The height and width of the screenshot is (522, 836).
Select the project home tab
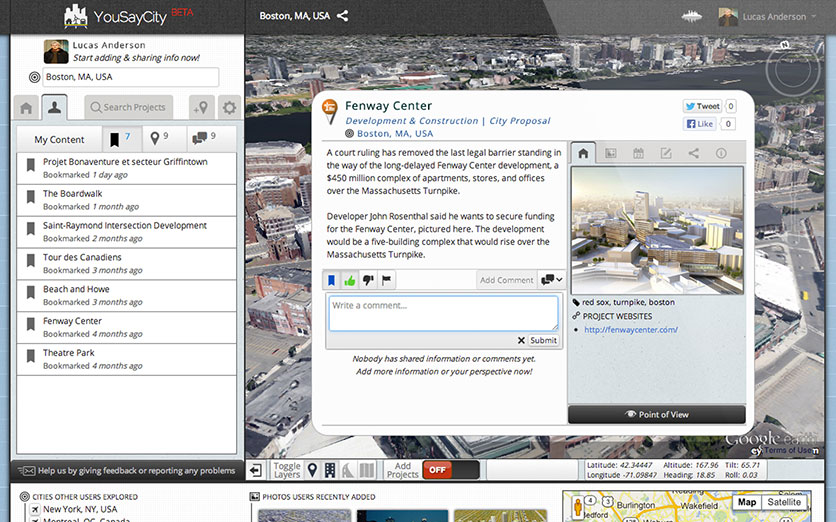(583, 154)
